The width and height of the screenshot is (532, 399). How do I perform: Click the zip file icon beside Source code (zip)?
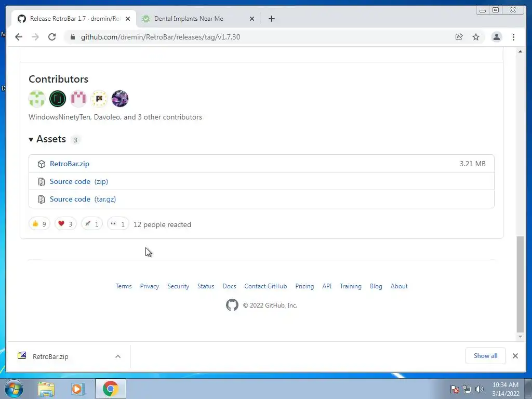(42, 182)
